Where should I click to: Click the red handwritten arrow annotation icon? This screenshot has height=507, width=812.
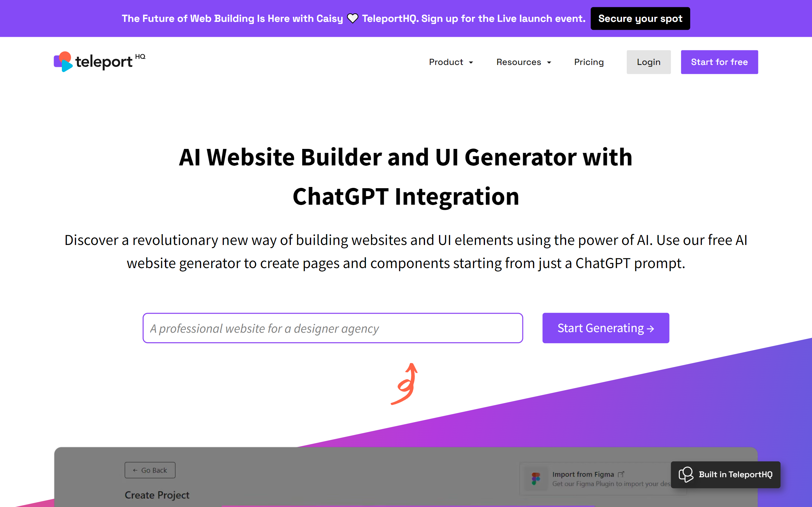tap(406, 382)
